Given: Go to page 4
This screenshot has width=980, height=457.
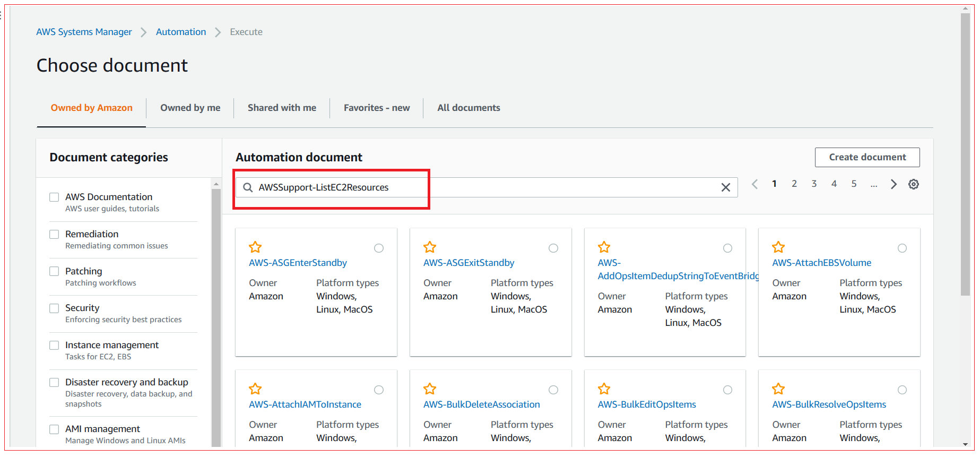Looking at the screenshot, I should click(x=834, y=184).
